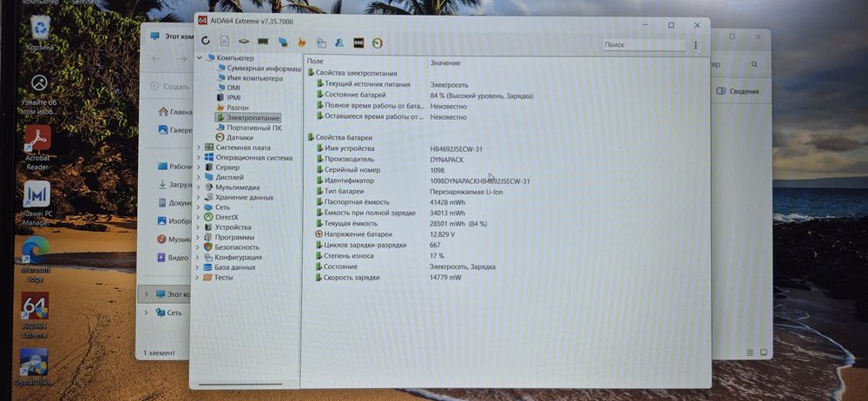Expand the Системная плата node
868x401 pixels.
tap(198, 148)
